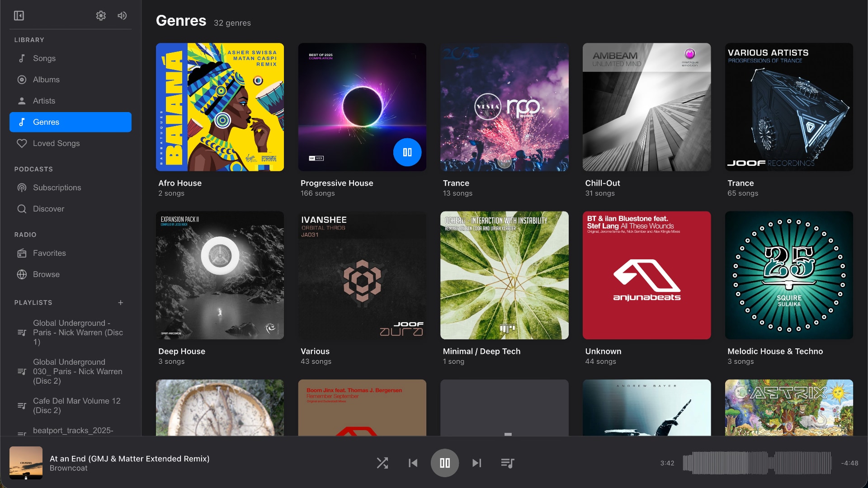Open the Artists library view
Viewport: 868px width, 488px height.
[71, 101]
